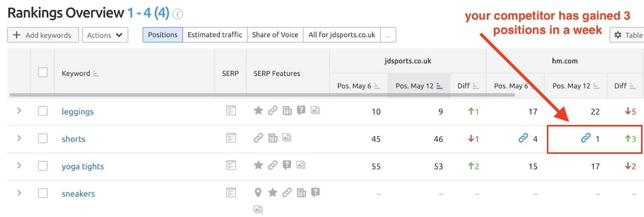644x217 pixels.
Task: Click image pack icon in shorts row
Action: [287, 137]
